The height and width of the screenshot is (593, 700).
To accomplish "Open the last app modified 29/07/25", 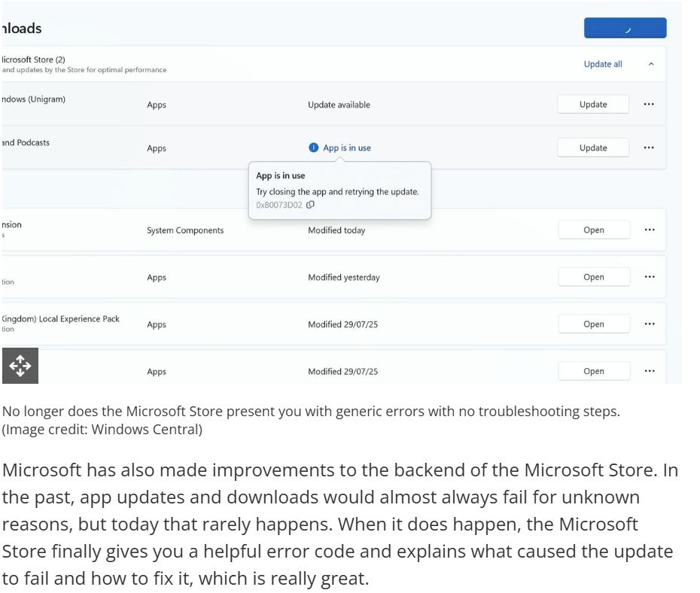I will click(x=594, y=371).
